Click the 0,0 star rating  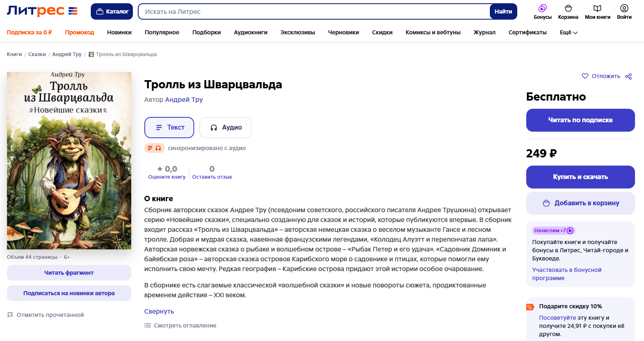tap(167, 169)
